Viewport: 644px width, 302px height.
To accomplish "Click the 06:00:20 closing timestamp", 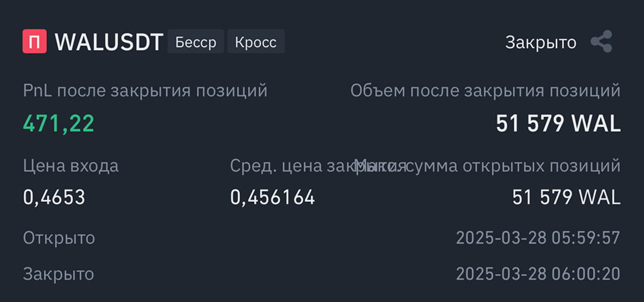I will click(x=538, y=274).
